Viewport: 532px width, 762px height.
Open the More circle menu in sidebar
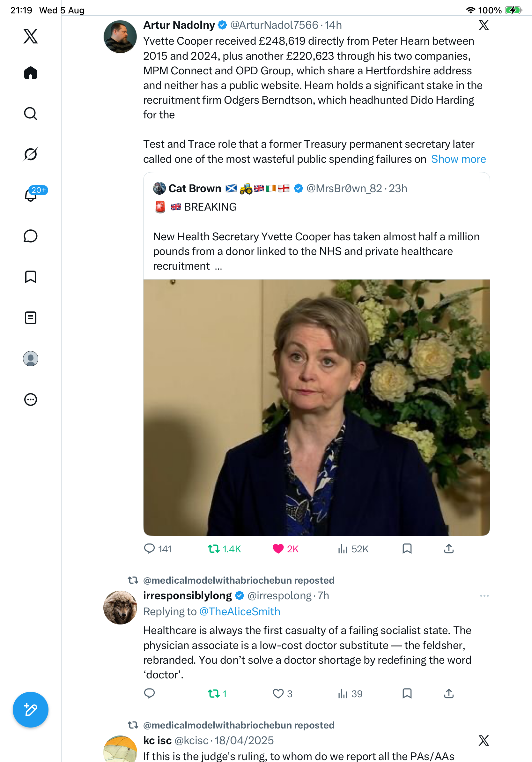pos(31,399)
